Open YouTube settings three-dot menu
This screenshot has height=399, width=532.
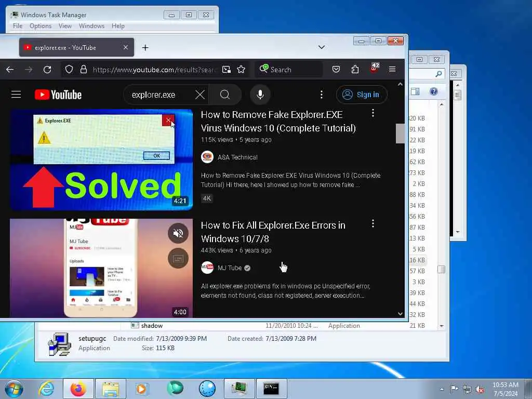[x=322, y=95]
